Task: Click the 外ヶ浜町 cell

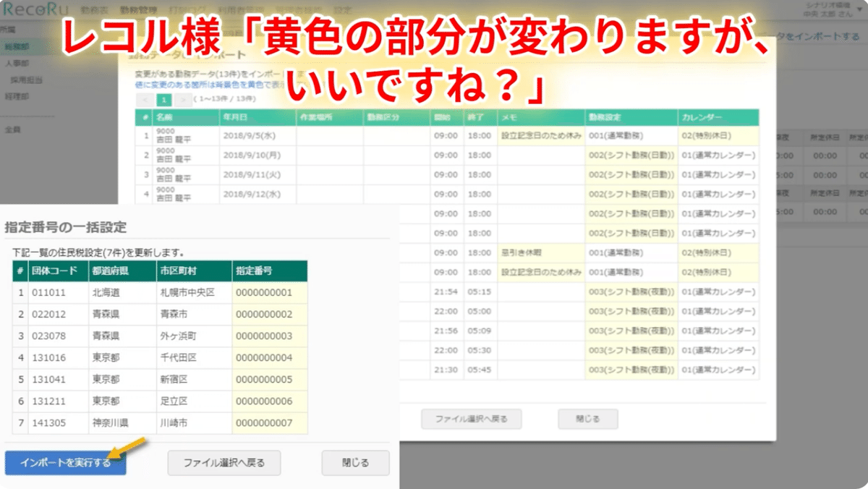Action: [194, 336]
